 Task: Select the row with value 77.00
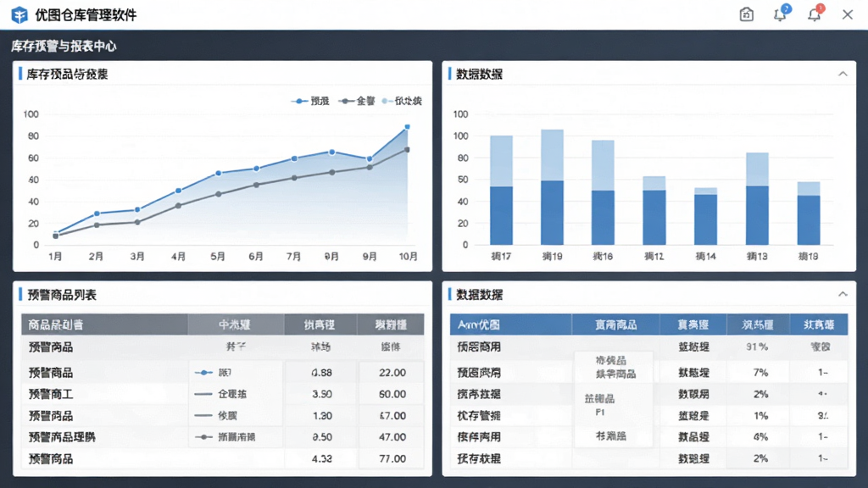[x=223, y=458]
